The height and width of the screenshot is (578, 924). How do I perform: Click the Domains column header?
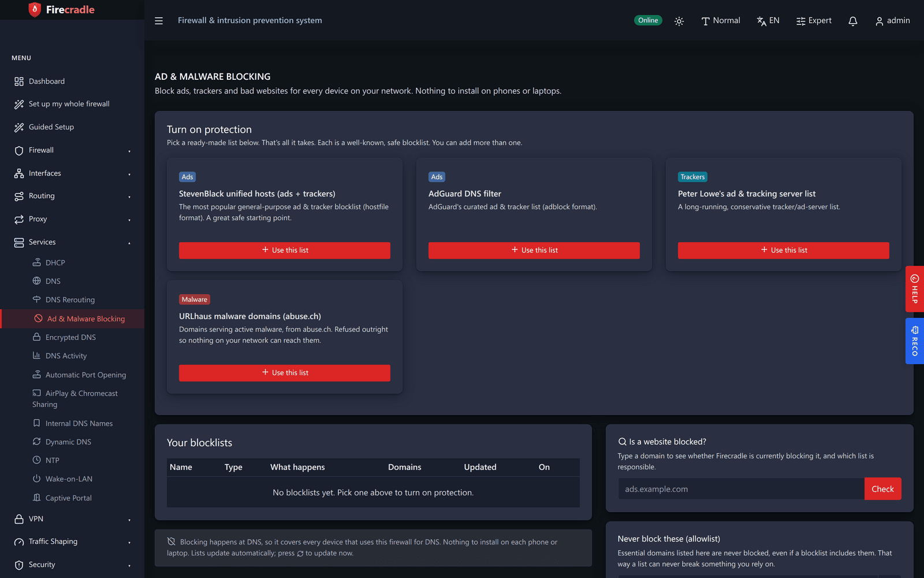click(404, 467)
